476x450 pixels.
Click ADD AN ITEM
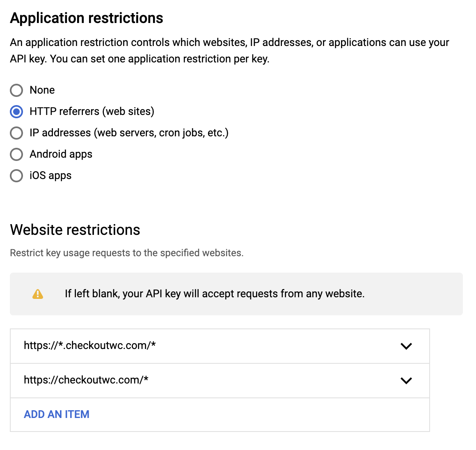click(57, 414)
